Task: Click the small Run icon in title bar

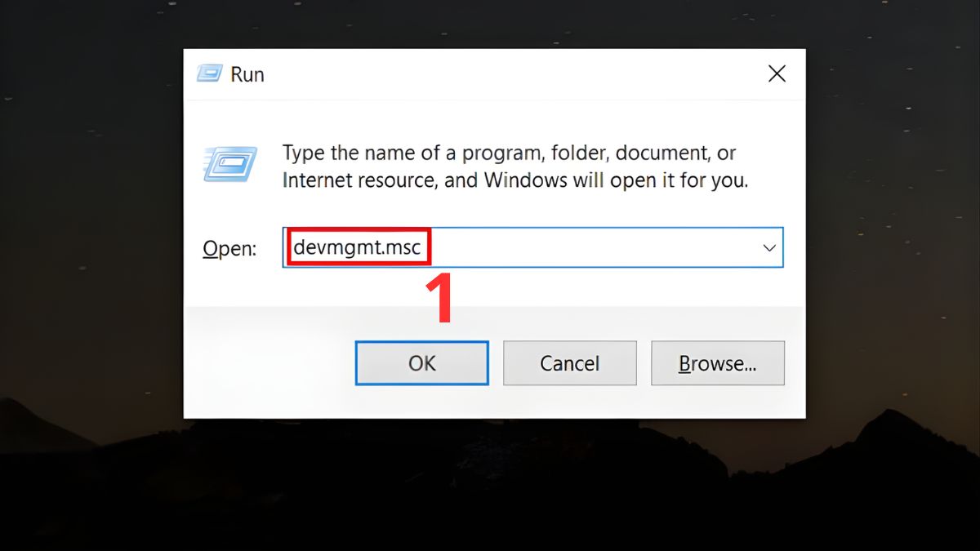Action: click(208, 74)
